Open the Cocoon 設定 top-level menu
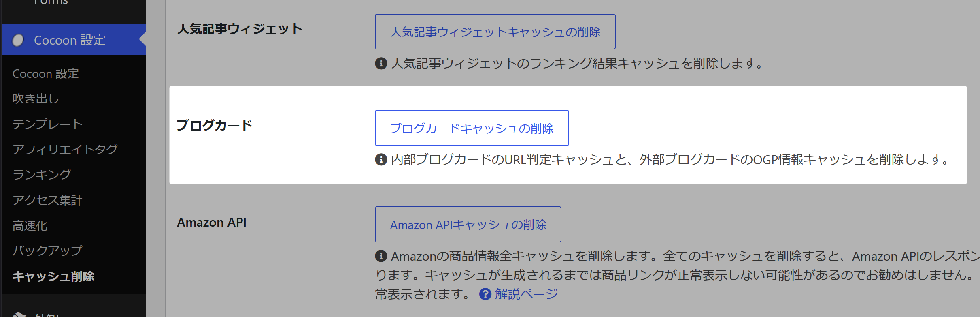 [x=70, y=40]
